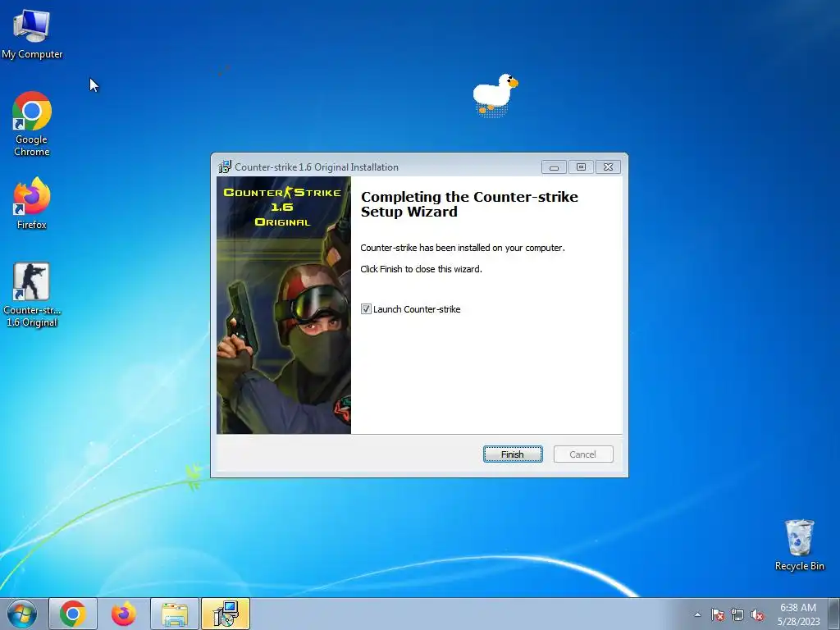Viewport: 840px width, 630px height.
Task: Open the Action Center flag icon
Action: (x=718, y=614)
